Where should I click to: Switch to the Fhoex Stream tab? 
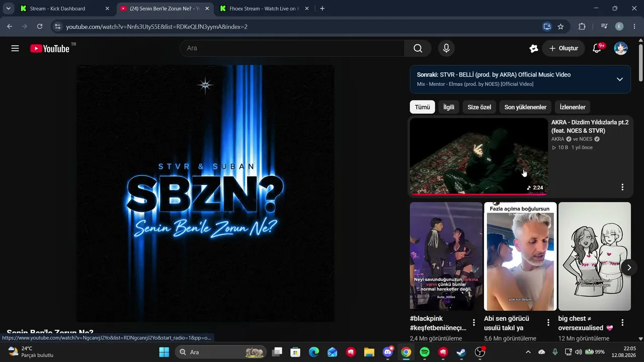click(x=265, y=9)
